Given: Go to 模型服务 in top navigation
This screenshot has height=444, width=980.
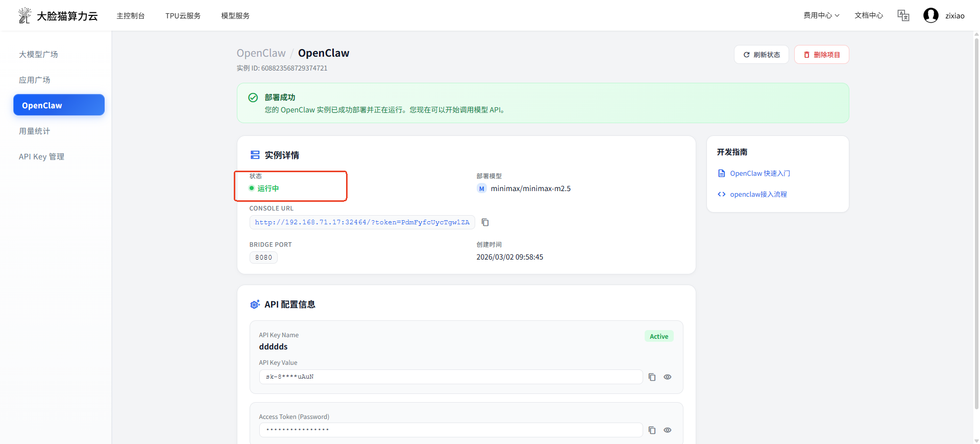Looking at the screenshot, I should 235,16.
